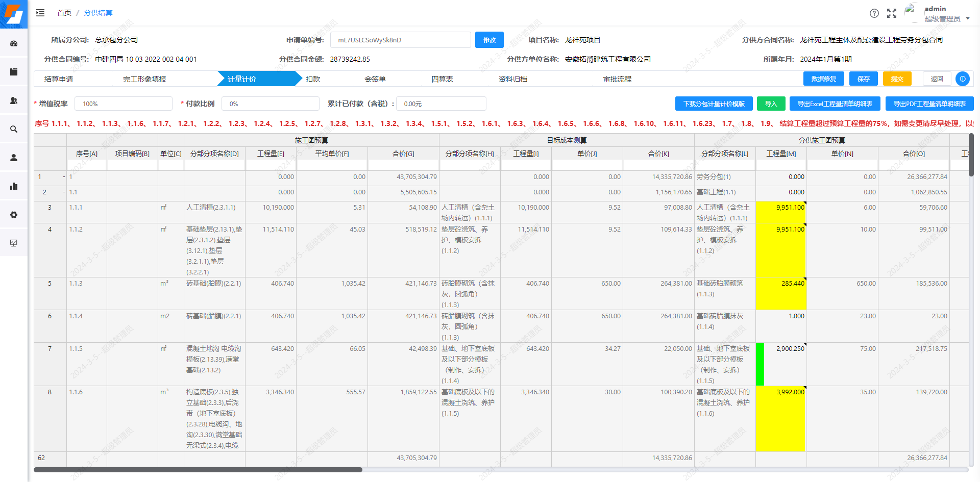Open the project calendar icon in the sidebar

click(x=14, y=72)
